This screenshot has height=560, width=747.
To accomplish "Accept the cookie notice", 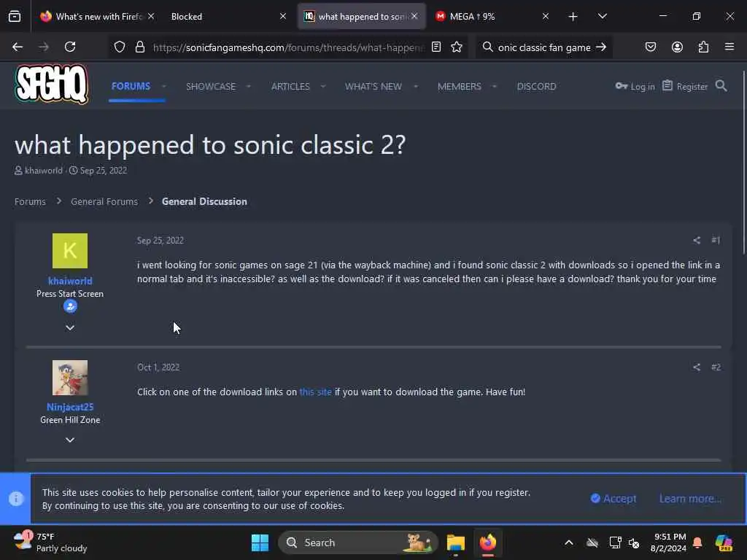I will [x=614, y=499].
